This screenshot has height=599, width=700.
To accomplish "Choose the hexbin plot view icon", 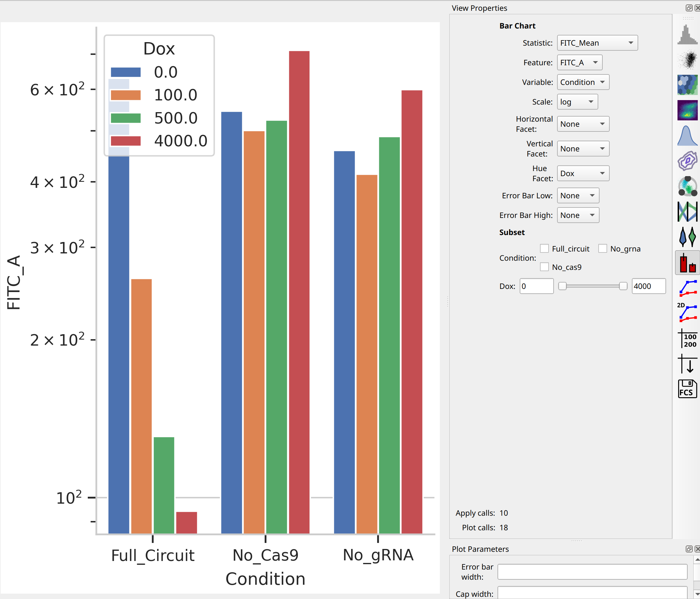I will 687,85.
